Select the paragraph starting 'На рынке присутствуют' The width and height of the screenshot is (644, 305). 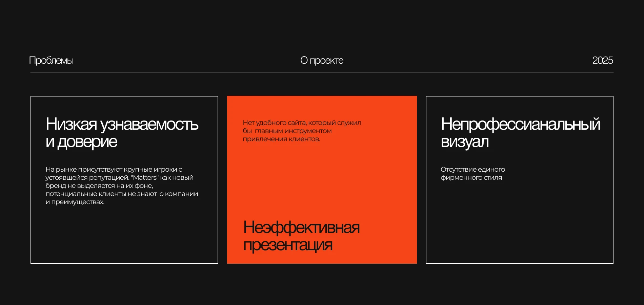pos(122,186)
